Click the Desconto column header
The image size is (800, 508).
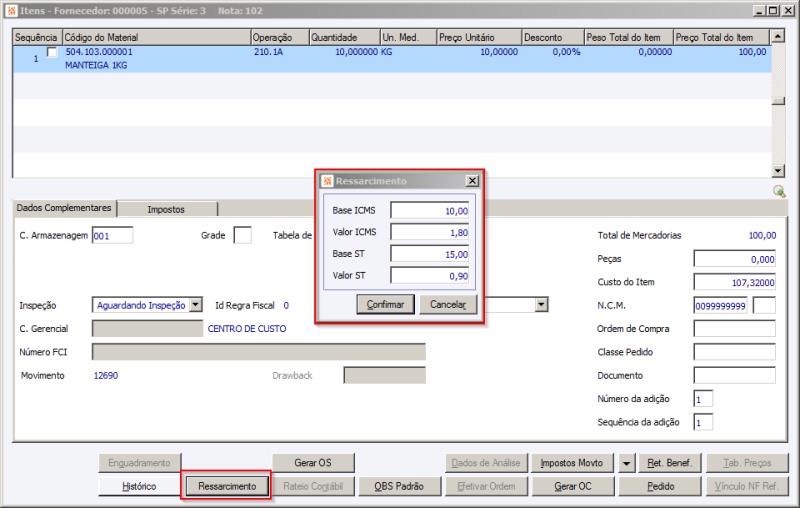click(553, 37)
